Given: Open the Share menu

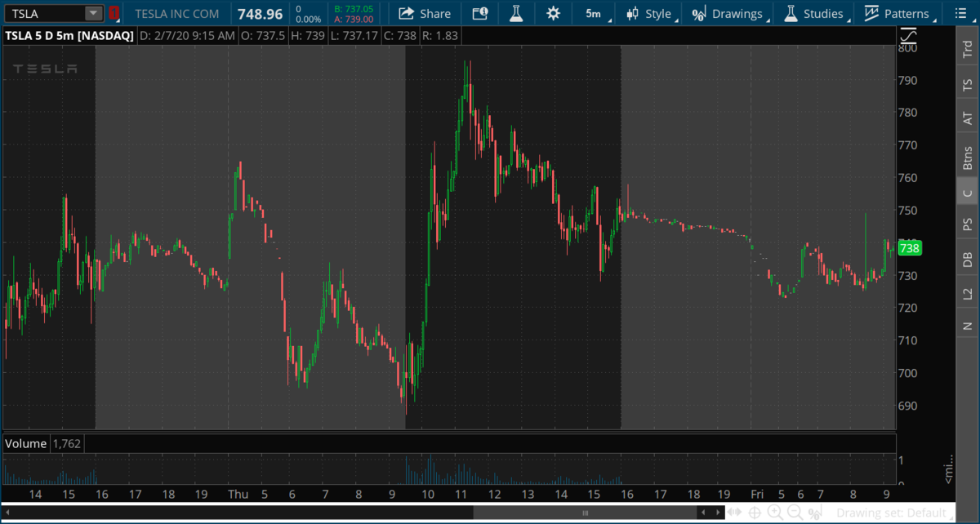Looking at the screenshot, I should coord(425,13).
